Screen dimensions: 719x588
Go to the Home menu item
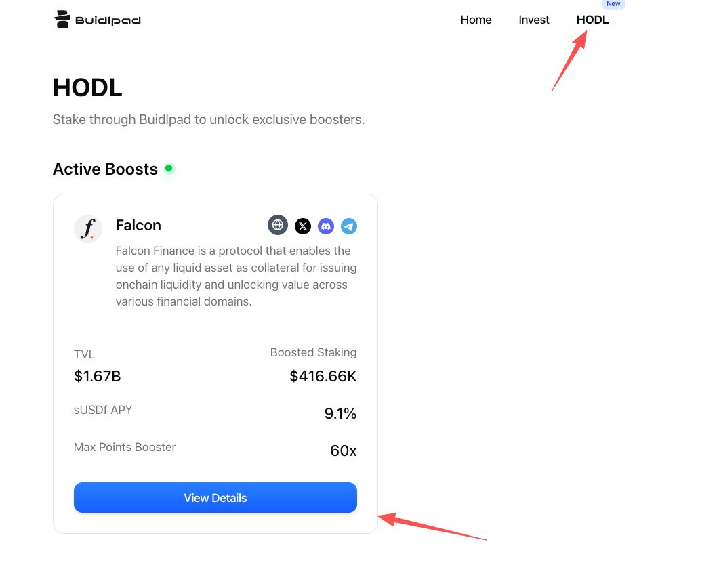pyautogui.click(x=476, y=20)
